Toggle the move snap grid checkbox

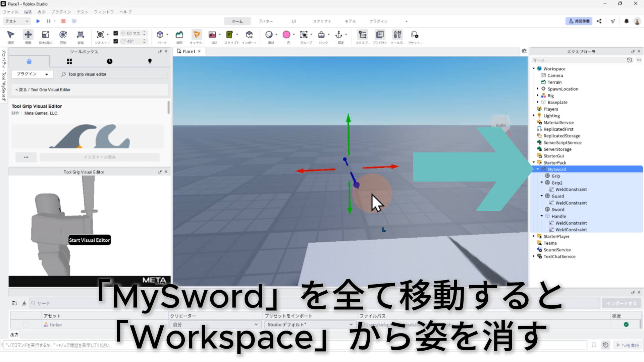116,33
